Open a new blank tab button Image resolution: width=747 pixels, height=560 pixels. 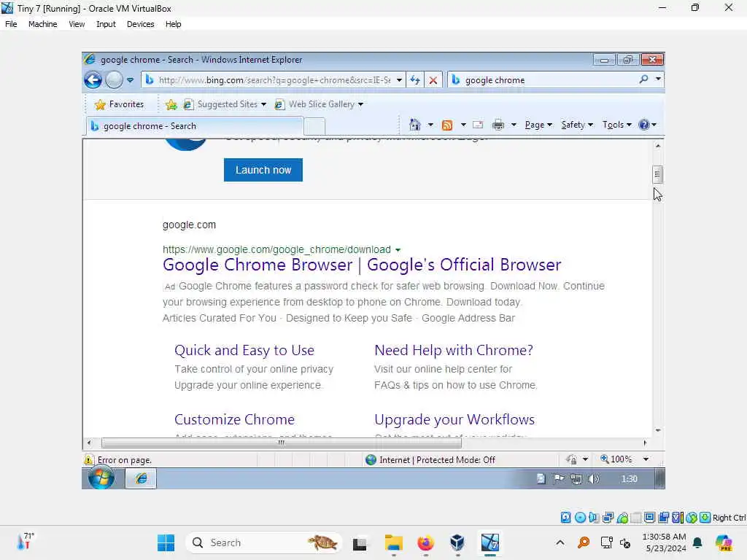point(314,127)
